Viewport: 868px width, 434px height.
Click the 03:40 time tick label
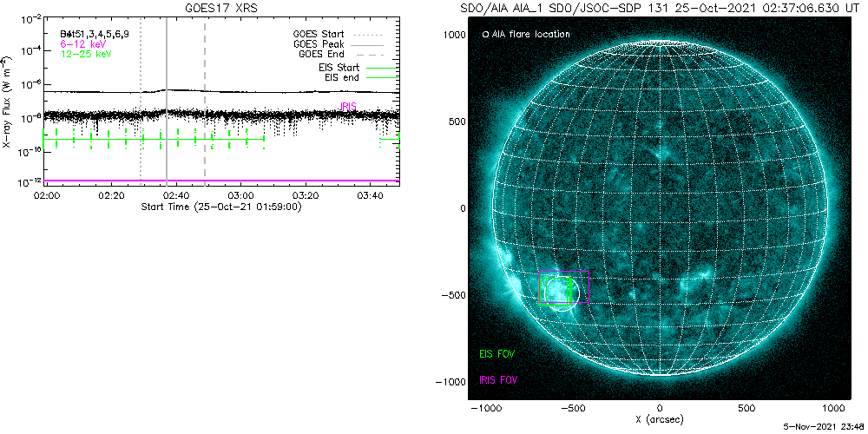coord(371,196)
